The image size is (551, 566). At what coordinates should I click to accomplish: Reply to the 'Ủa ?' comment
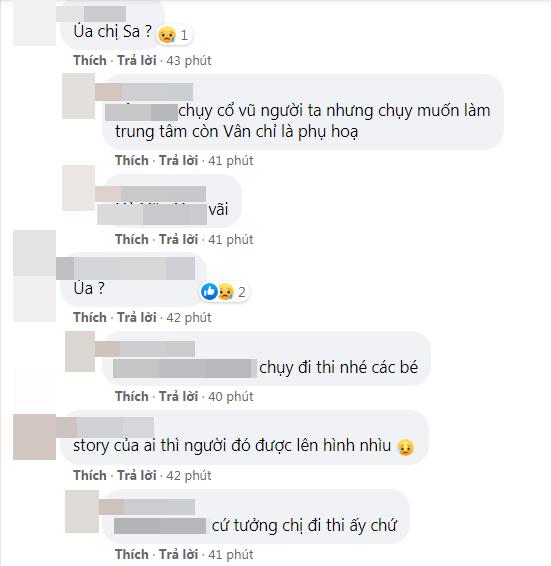pyautogui.click(x=137, y=318)
